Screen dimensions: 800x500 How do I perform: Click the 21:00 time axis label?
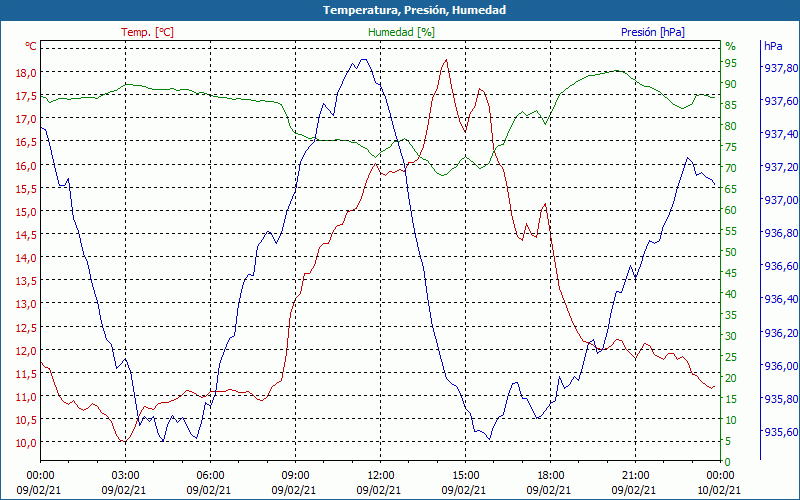pyautogui.click(x=636, y=476)
